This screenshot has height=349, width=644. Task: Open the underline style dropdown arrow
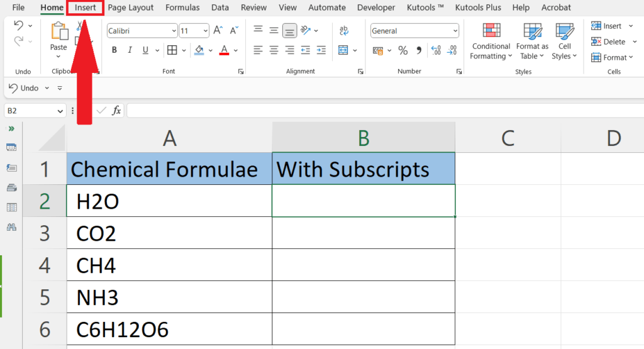click(x=157, y=50)
